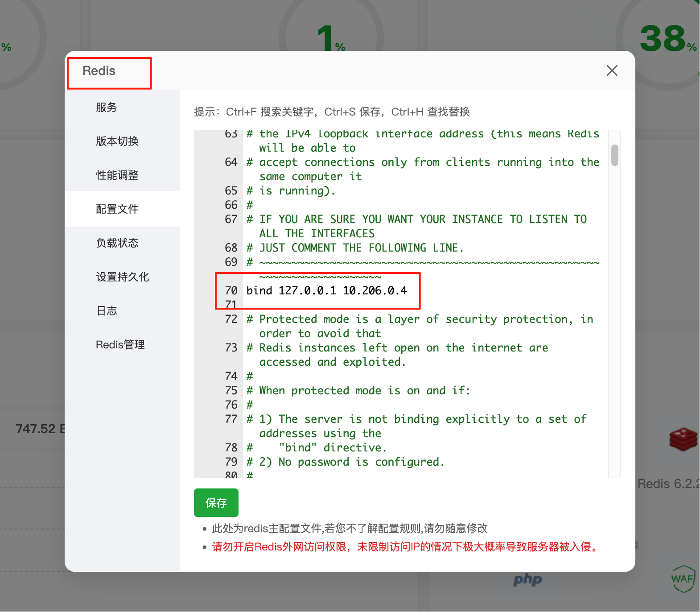Click the '# is running).' comment line

pos(291,191)
